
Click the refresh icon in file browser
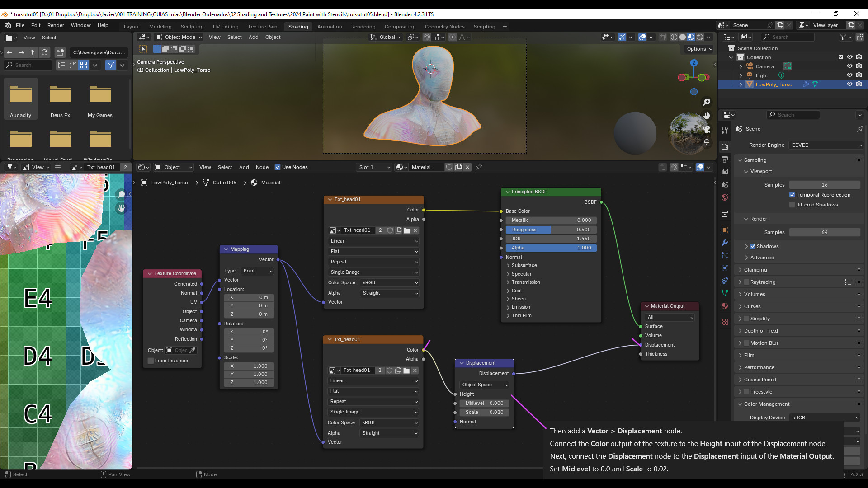click(x=44, y=52)
